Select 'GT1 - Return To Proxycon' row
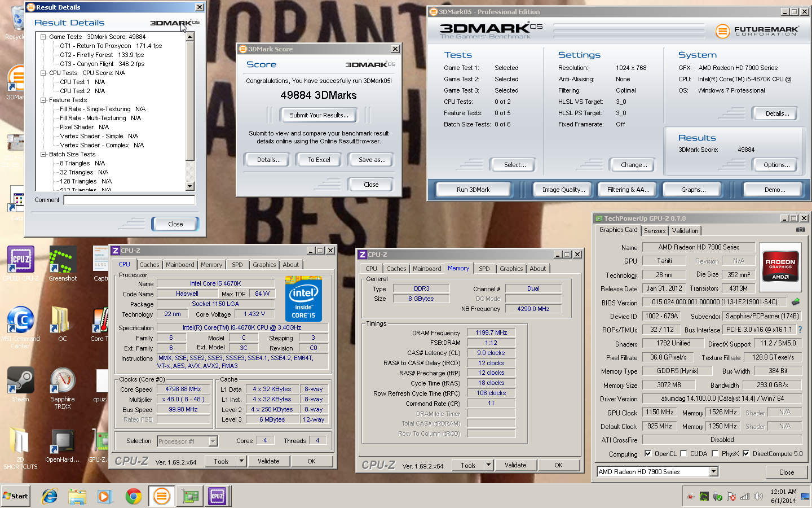The height and width of the screenshot is (508, 812). click(111, 46)
